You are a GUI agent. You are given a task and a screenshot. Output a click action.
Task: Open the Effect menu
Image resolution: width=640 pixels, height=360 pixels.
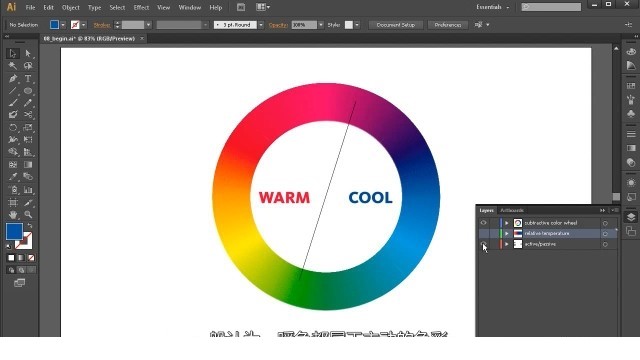tap(141, 7)
